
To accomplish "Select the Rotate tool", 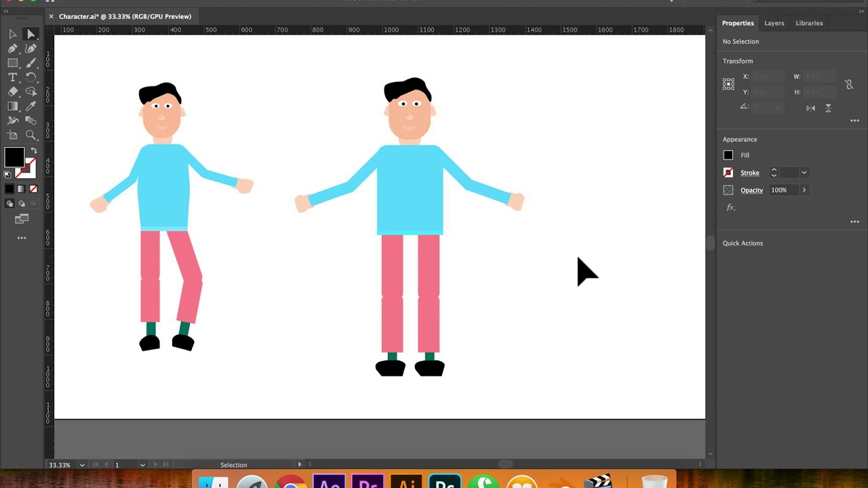I will click(x=31, y=77).
